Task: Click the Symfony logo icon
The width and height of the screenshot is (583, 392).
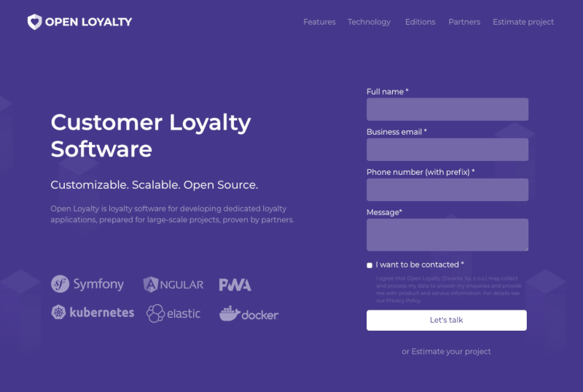Action: tap(60, 284)
